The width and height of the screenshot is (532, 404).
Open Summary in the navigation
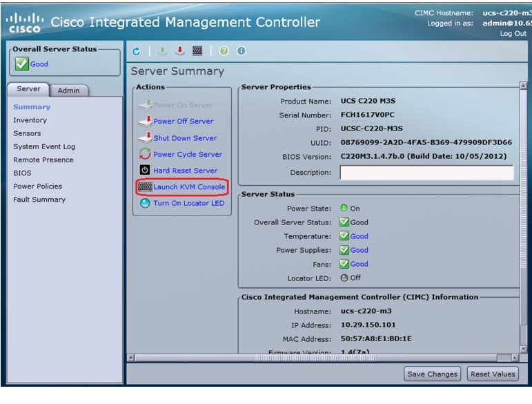pyautogui.click(x=32, y=107)
